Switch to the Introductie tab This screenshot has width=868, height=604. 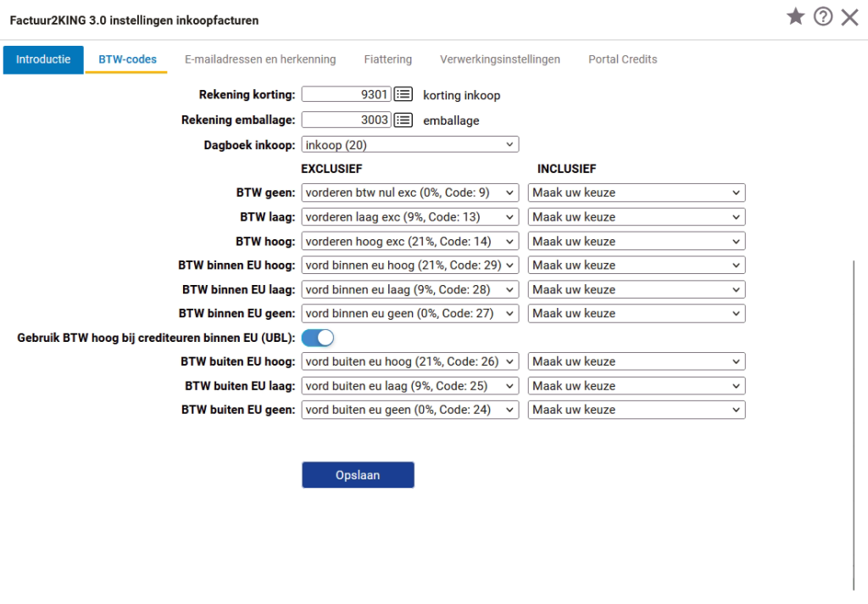click(43, 59)
